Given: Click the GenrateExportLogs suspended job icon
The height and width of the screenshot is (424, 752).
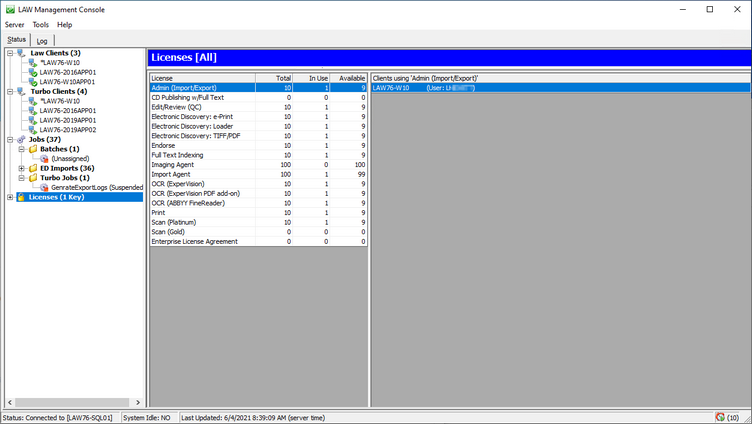Looking at the screenshot, I should [44, 187].
